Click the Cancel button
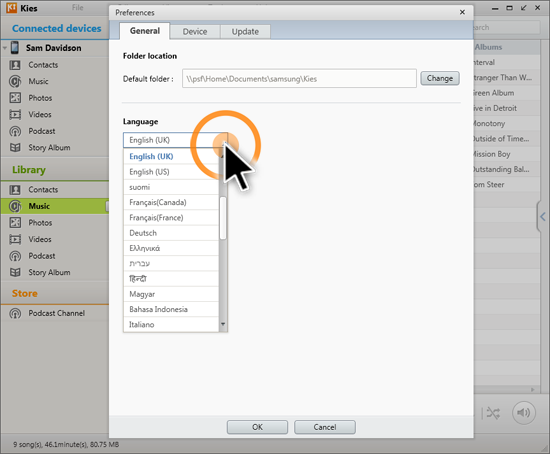550x454 pixels. point(324,427)
